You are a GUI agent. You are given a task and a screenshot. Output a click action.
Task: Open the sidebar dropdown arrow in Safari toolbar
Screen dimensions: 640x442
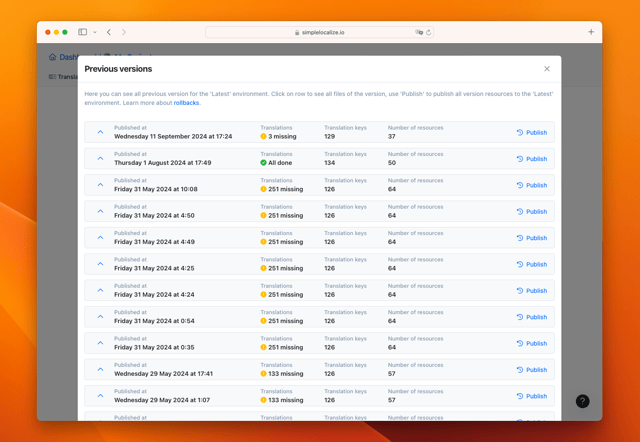point(95,32)
